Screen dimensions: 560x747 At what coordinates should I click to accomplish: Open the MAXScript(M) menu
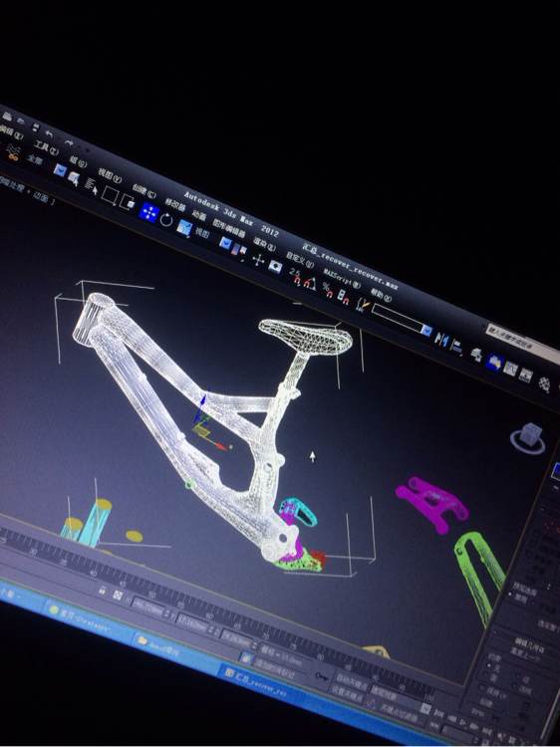coord(342,278)
